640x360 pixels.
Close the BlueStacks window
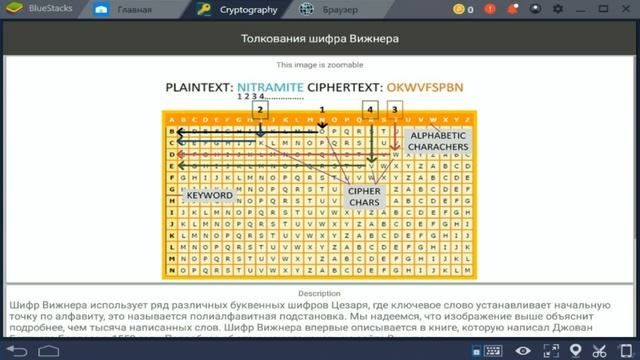[x=626, y=9]
